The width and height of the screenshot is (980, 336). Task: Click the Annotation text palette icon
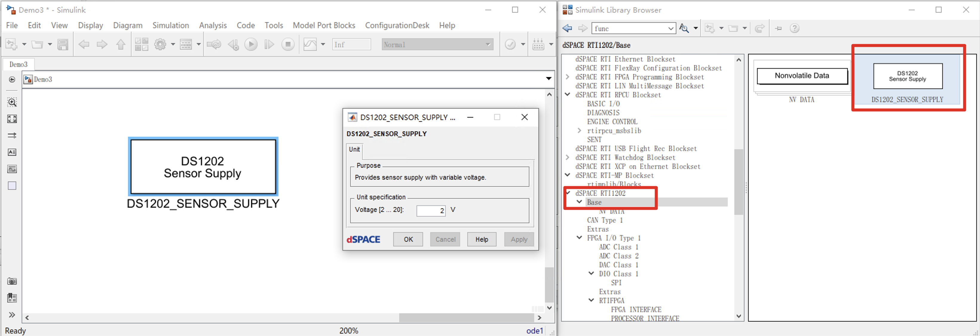click(x=12, y=152)
